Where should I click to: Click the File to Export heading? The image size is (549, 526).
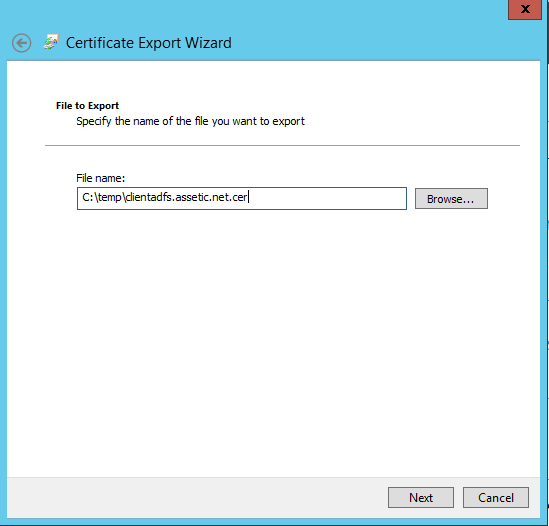(87, 106)
